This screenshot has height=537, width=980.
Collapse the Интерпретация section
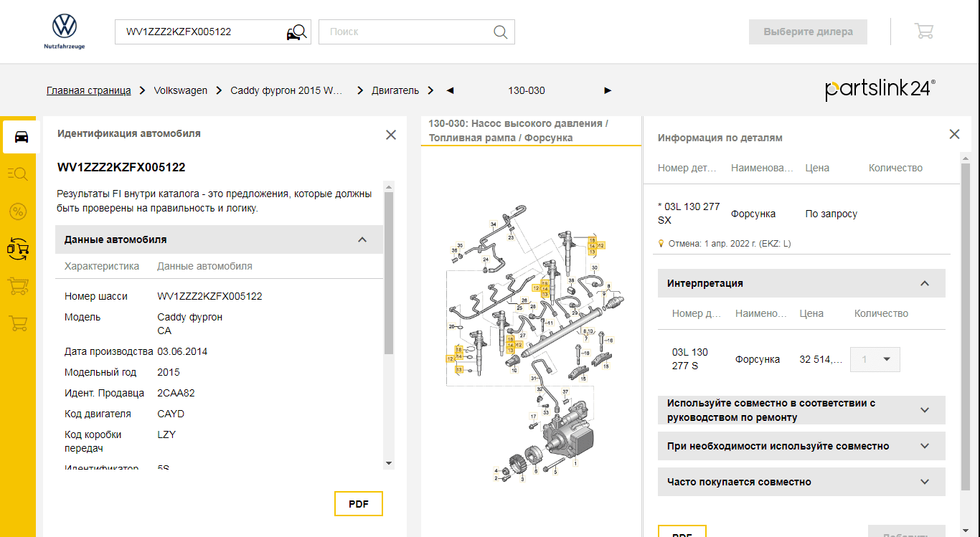click(925, 283)
